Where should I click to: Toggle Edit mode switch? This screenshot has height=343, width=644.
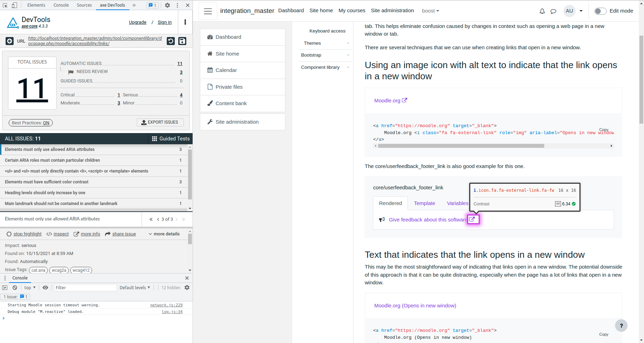(x=600, y=11)
